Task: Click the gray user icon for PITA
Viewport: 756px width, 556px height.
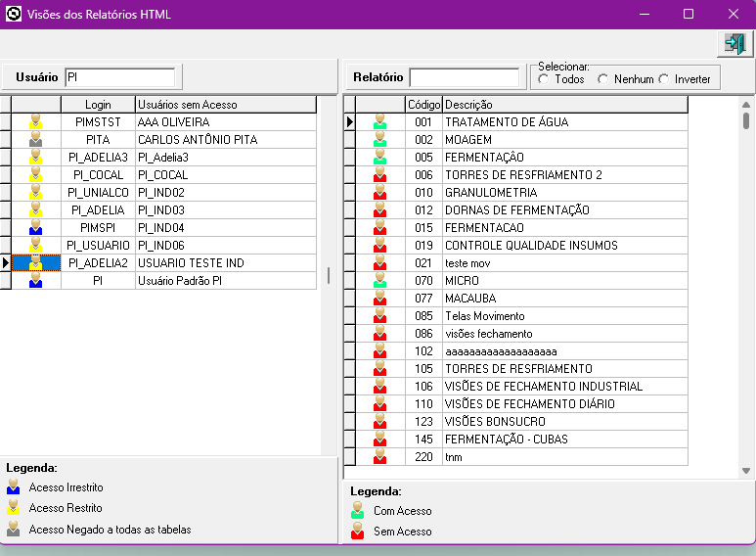Action: pos(35,139)
